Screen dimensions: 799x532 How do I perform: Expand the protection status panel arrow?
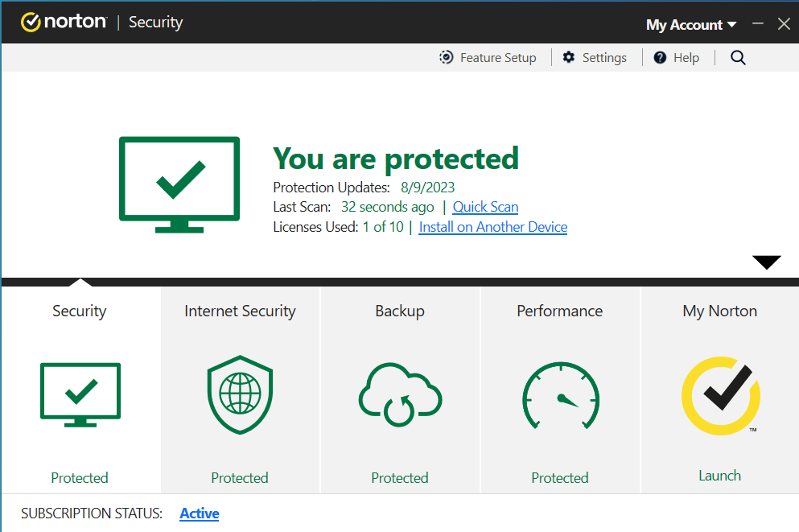(765, 261)
